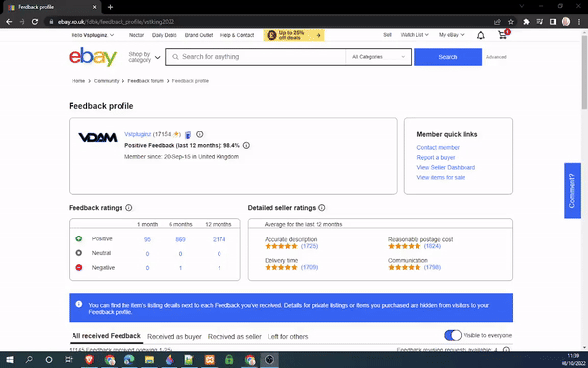Click the Home breadcrumb
The image size is (588, 368).
(78, 81)
